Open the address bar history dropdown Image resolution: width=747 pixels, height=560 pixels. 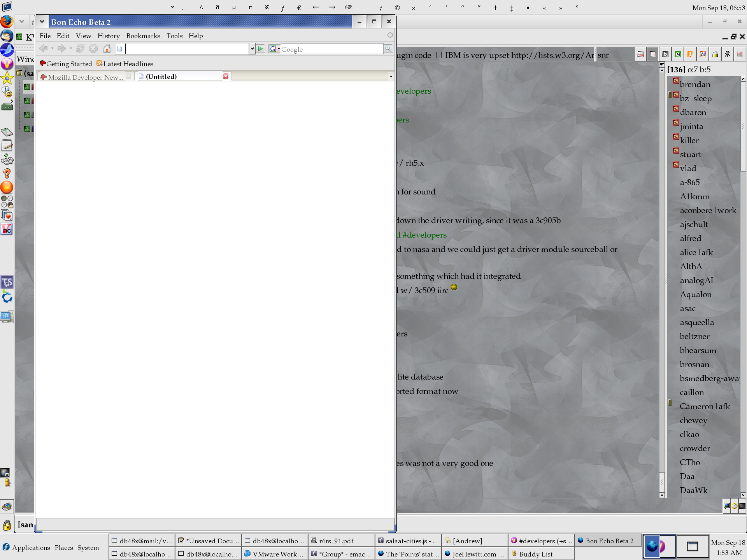tap(252, 49)
